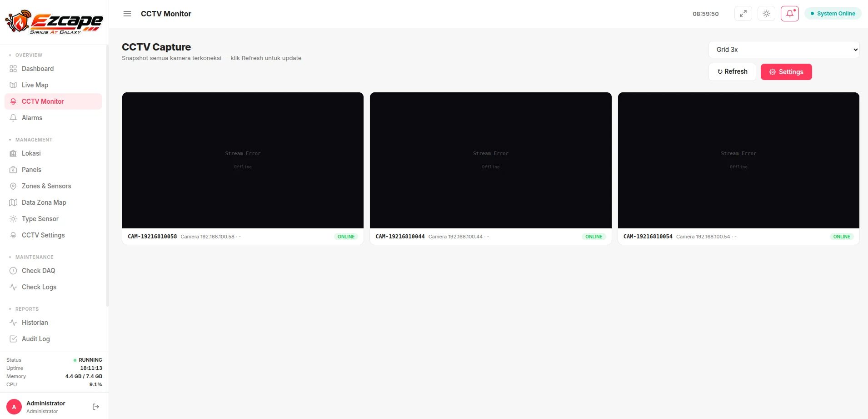Click ONLINE badge of CAM-19216810054
Screen dimensions: 868x419
click(x=842, y=237)
